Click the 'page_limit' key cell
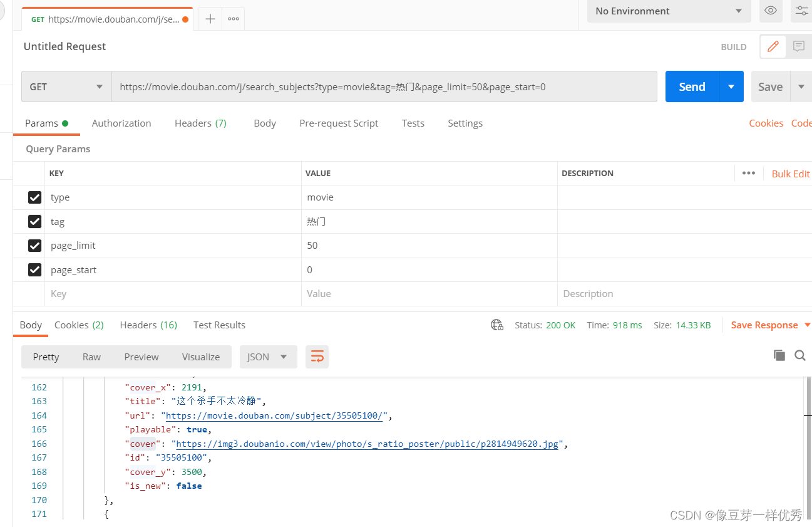Screen dimensions: 812x527 pos(173,246)
